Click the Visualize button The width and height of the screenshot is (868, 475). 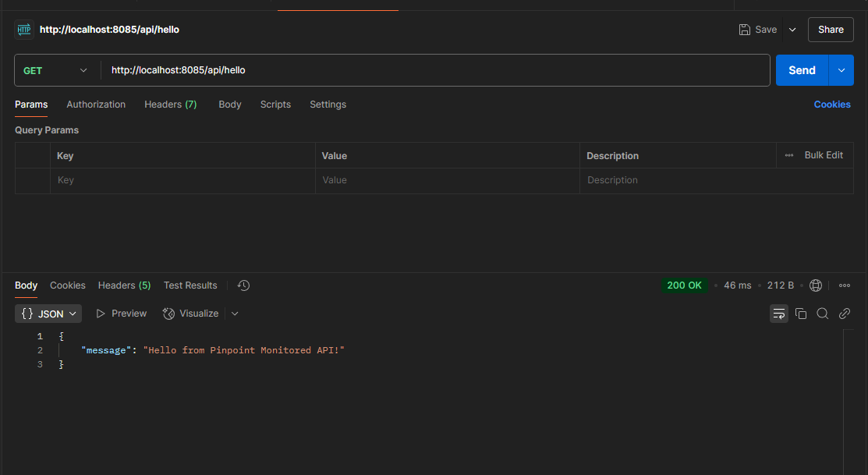[x=190, y=314]
